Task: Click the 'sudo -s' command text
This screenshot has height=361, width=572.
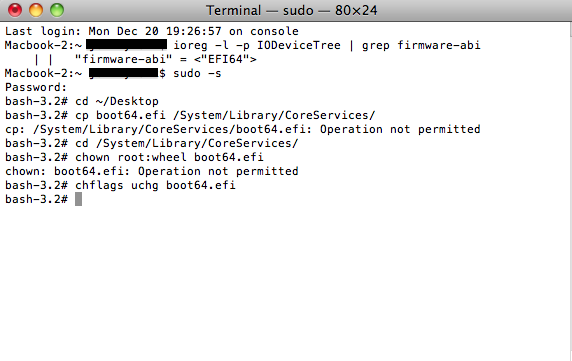Action: click(x=197, y=73)
